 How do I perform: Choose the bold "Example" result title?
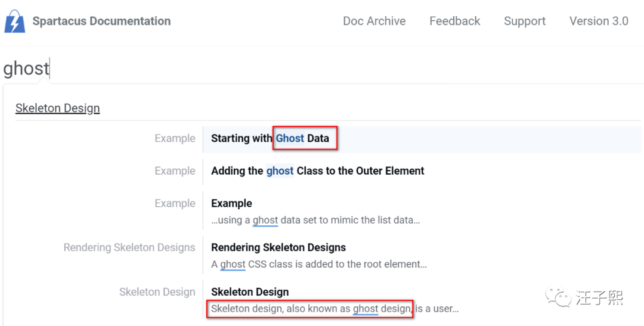(231, 204)
